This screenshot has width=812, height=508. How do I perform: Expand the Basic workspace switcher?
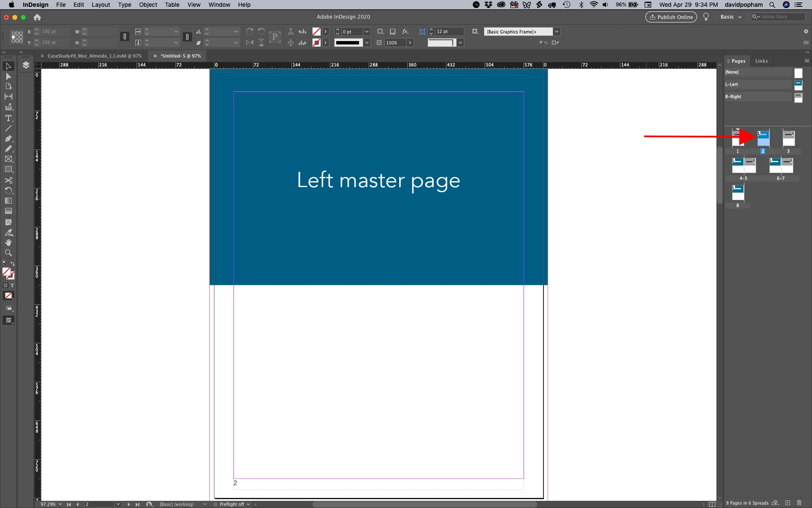[731, 17]
